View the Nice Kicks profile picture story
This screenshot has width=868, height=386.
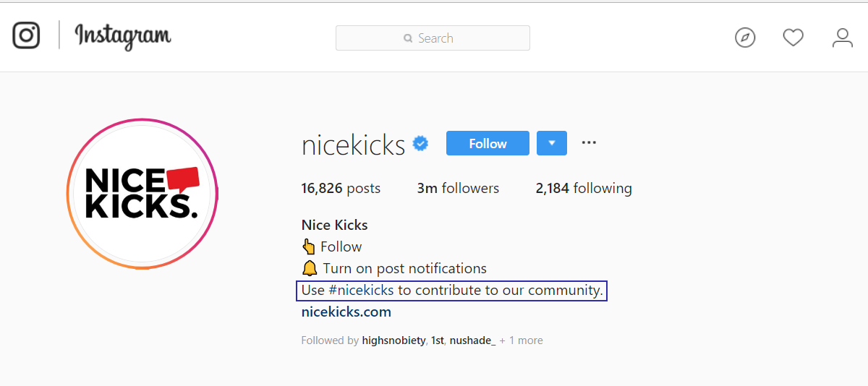pyautogui.click(x=142, y=194)
